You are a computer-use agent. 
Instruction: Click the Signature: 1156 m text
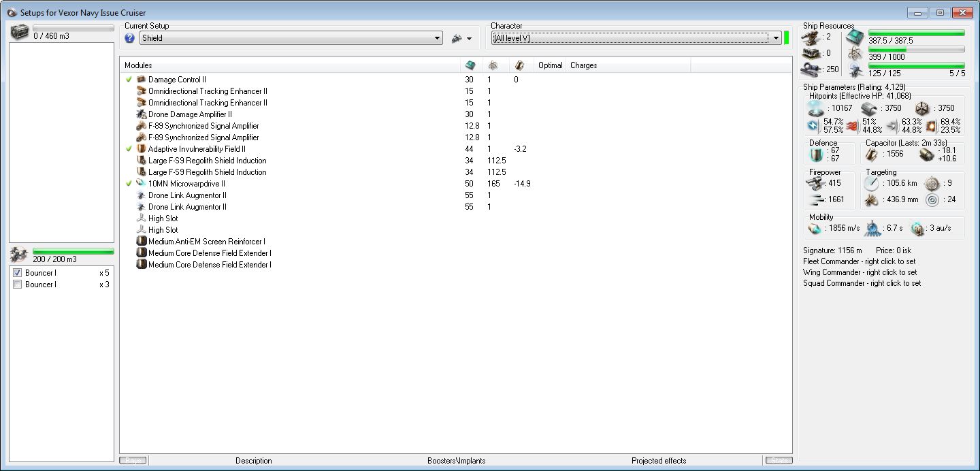click(x=832, y=250)
